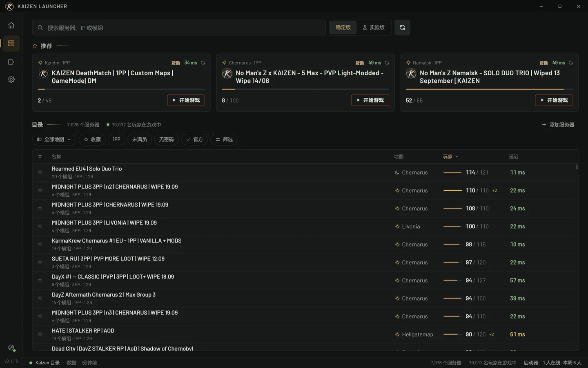588x368 pixels.
Task: Toggle the 官方 filter checkmark chip
Action: (x=194, y=139)
